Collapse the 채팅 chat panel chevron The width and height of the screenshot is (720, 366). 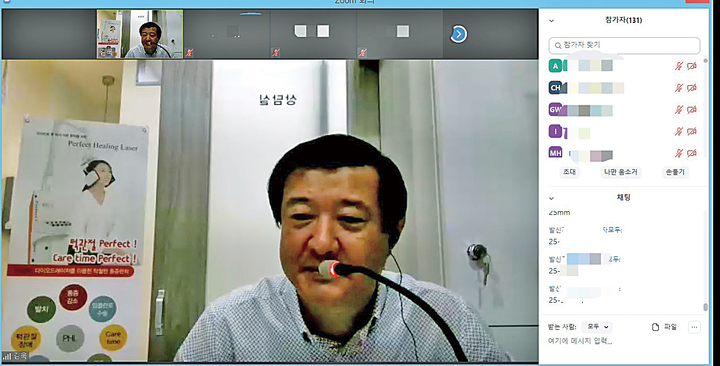[x=551, y=198]
